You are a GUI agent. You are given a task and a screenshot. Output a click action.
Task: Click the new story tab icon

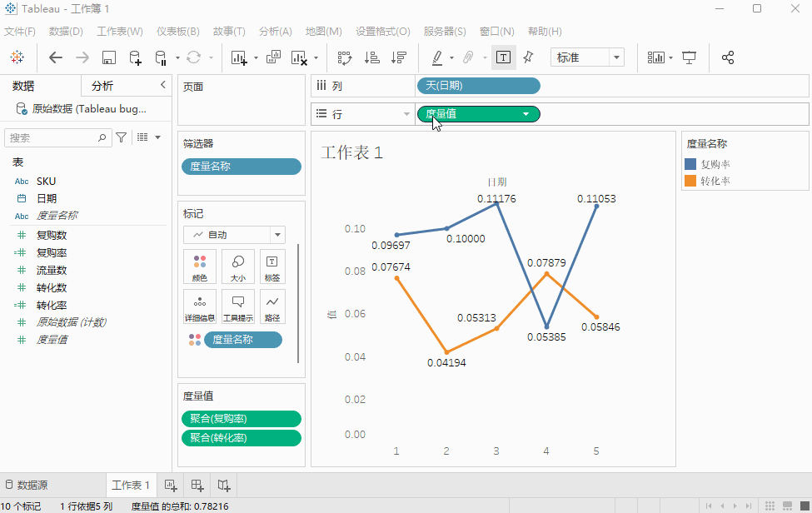[224, 485]
